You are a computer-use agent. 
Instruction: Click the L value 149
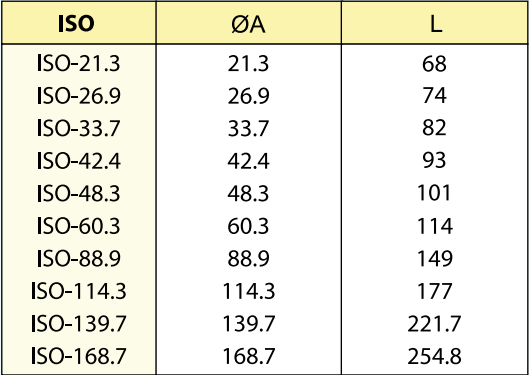click(435, 258)
